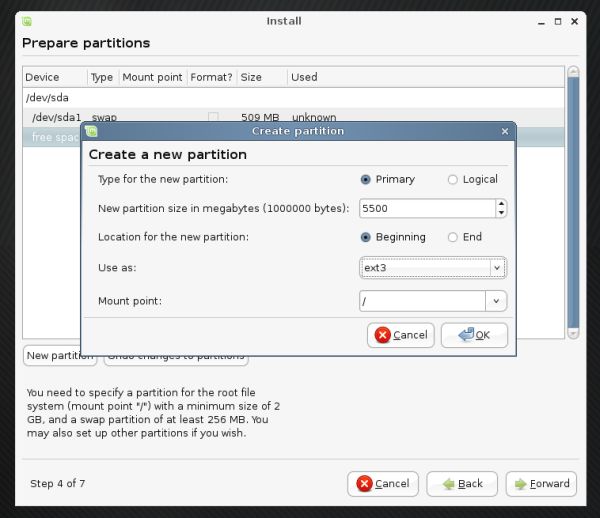Click the Mount point column header
The height and width of the screenshot is (518, 600).
(x=153, y=77)
